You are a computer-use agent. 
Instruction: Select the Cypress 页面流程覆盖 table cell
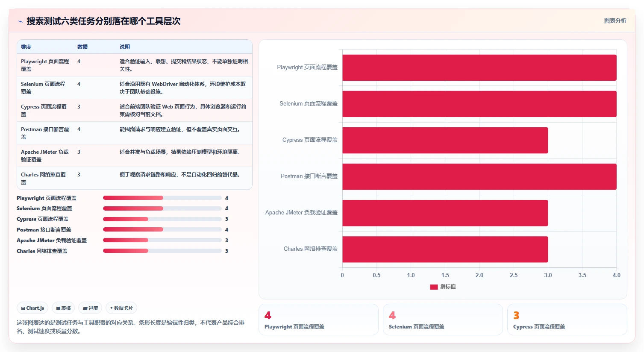point(45,110)
